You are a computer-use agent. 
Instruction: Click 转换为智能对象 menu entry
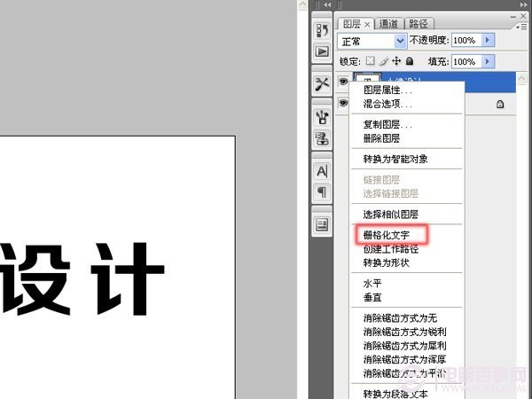click(395, 159)
